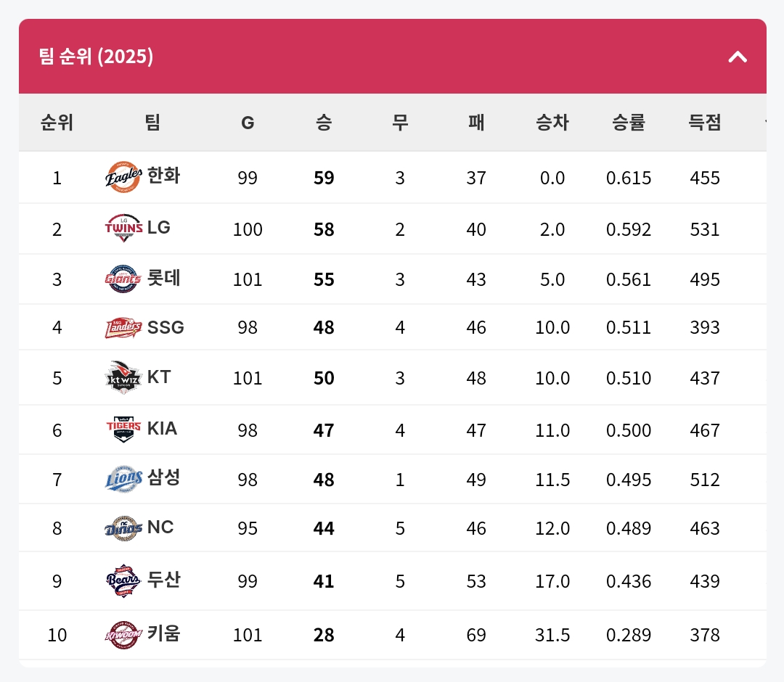The width and height of the screenshot is (784, 682).
Task: Click the KT Wiz team logo
Action: click(123, 377)
